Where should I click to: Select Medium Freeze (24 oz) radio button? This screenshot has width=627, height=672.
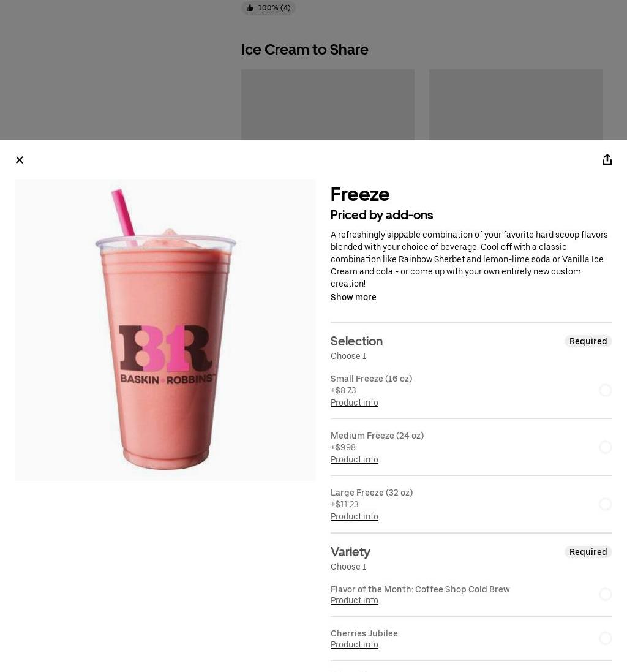(605, 447)
